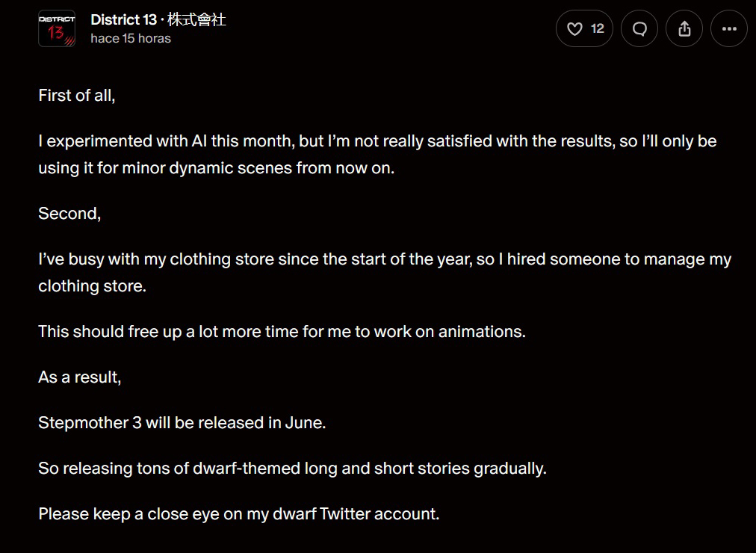Click the District 13 logo avatar
The width and height of the screenshot is (756, 553).
pos(57,28)
